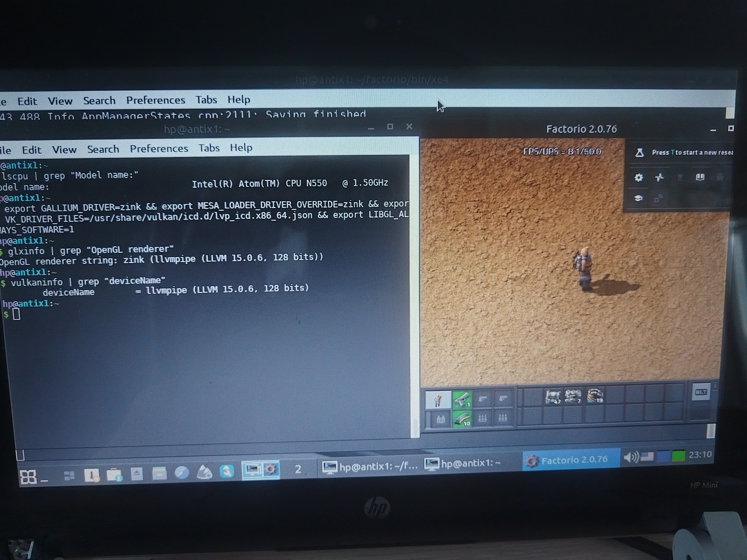Click the OpenGL renderer string output line
This screenshot has height=560, width=747.
(x=161, y=259)
